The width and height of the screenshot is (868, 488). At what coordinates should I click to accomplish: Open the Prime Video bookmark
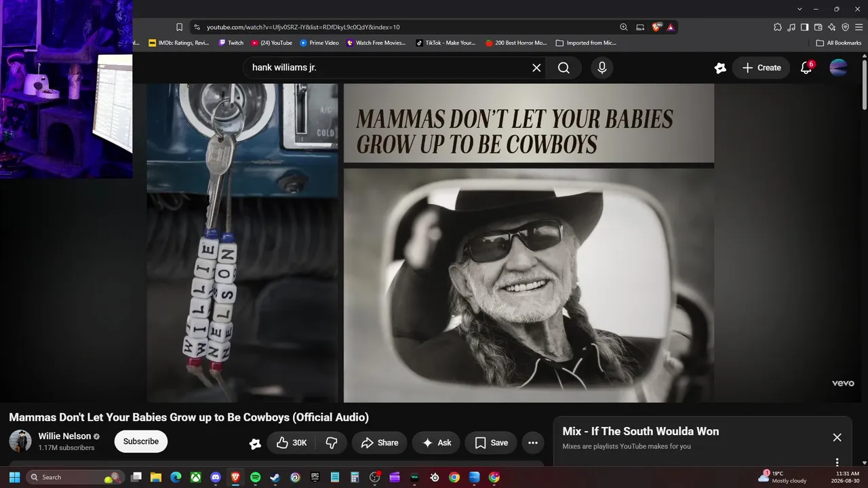(319, 43)
